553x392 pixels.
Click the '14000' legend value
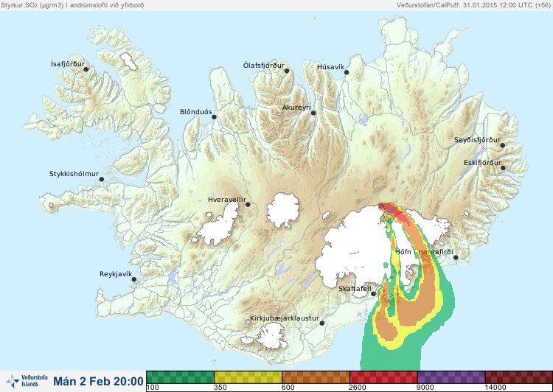pyautogui.click(x=495, y=388)
